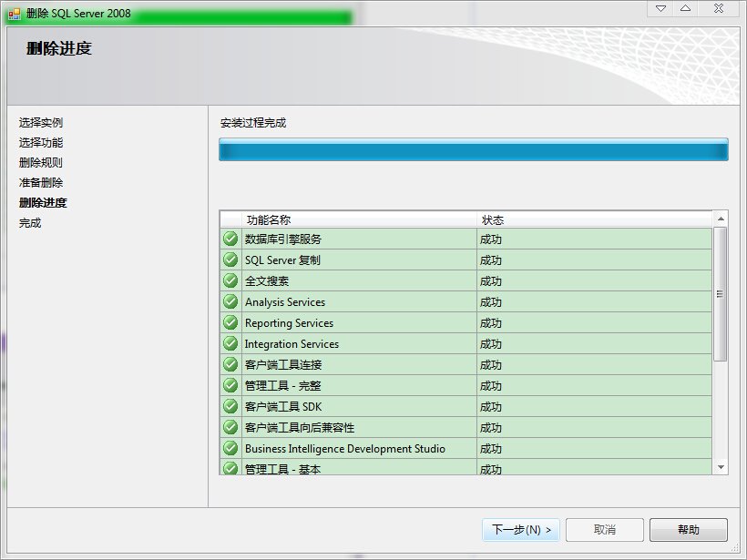Image resolution: width=747 pixels, height=560 pixels.
Task: Click the feature list vertical scrollbar thumb
Action: click(721, 294)
